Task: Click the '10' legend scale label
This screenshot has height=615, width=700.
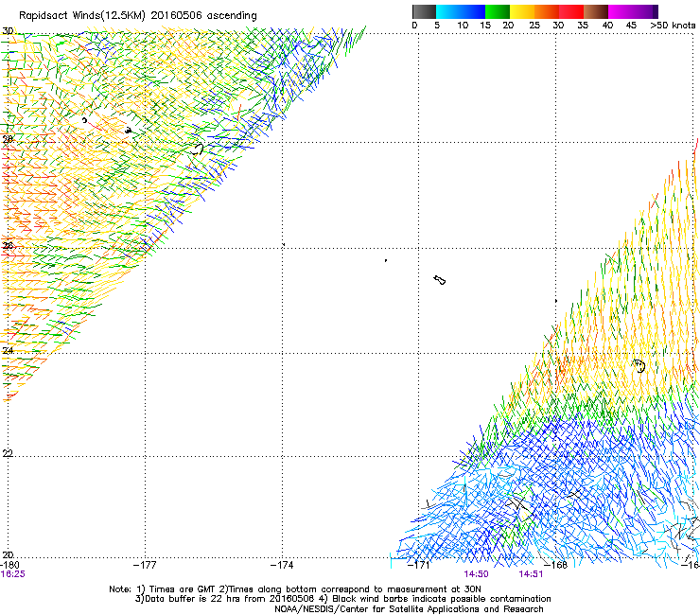Action: pos(463,26)
